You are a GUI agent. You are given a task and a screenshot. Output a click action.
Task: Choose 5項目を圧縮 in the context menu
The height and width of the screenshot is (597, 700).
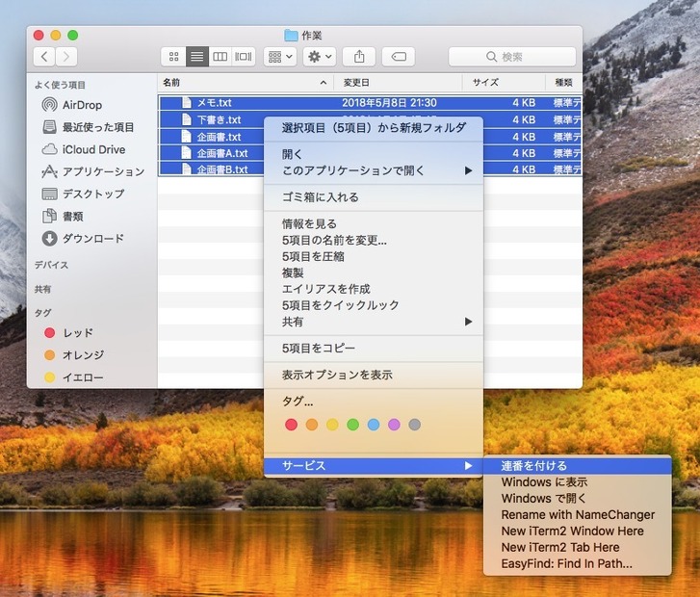point(374,256)
